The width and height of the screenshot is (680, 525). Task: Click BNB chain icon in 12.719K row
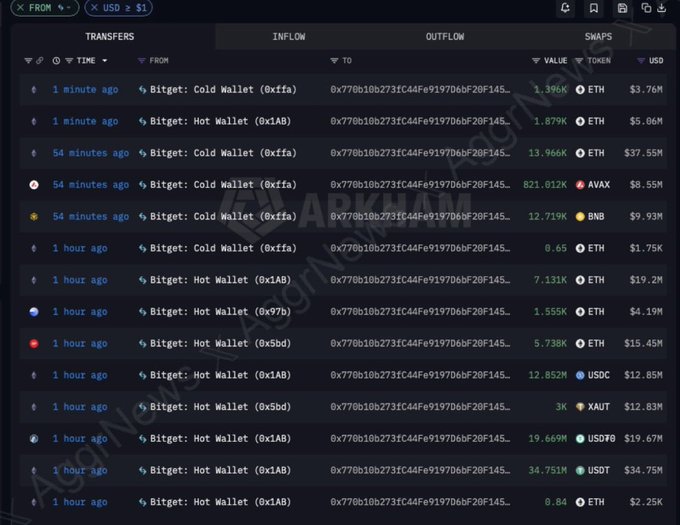34,217
